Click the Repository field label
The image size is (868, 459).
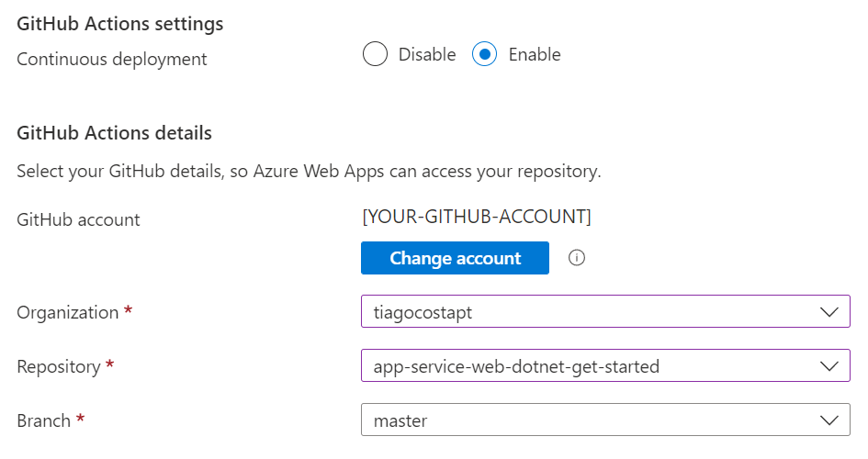(59, 366)
